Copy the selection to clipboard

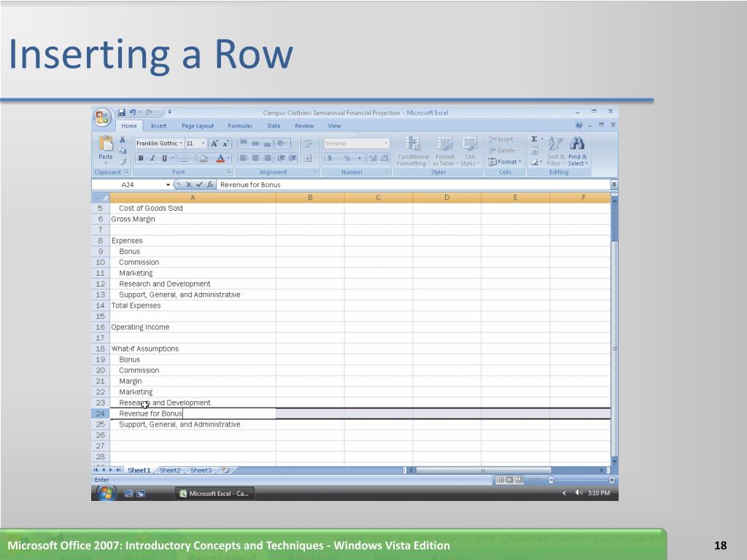123,150
